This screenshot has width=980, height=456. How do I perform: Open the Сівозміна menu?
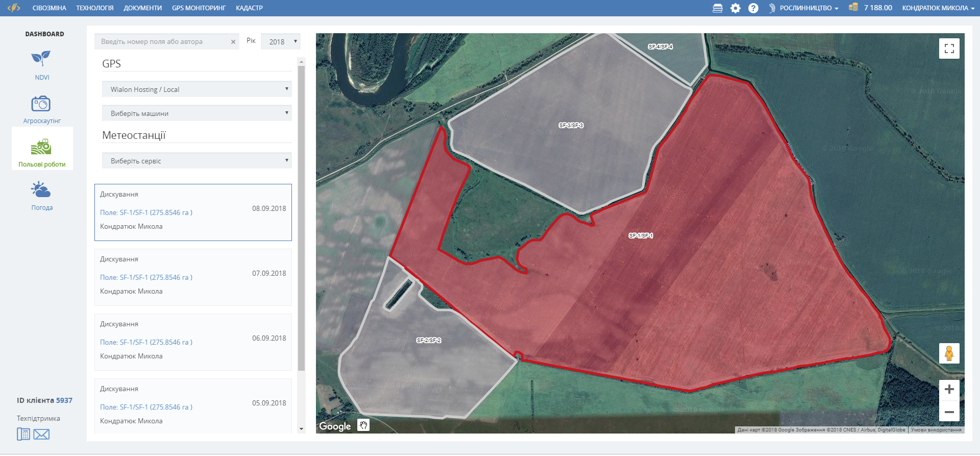pyautogui.click(x=49, y=8)
